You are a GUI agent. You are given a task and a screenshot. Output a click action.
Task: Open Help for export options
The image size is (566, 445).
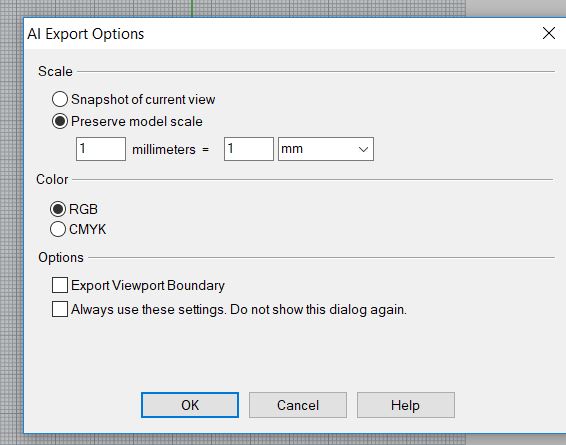coord(406,405)
